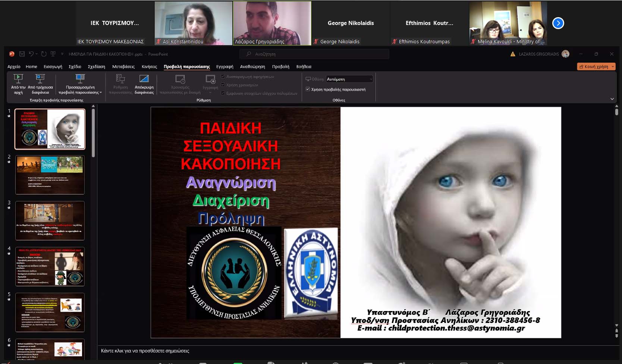Image resolution: width=622 pixels, height=364 pixels.
Task: Click the ΠΑΙΔΙΚΗ ΣΕΞΟΥΑΛΙΚΗ ΚΑΚΟΠΟΙΗΣΗ title text
Action: [230, 146]
